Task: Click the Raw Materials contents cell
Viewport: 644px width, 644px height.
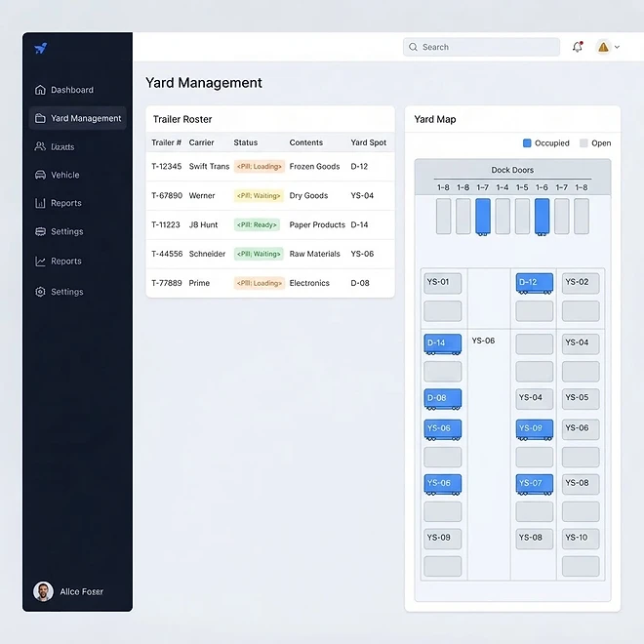Action: (314, 254)
